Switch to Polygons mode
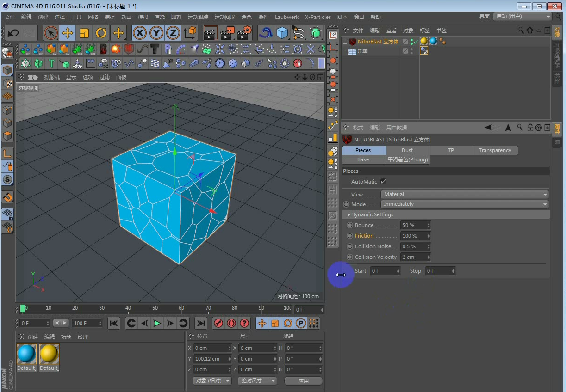 (7, 136)
